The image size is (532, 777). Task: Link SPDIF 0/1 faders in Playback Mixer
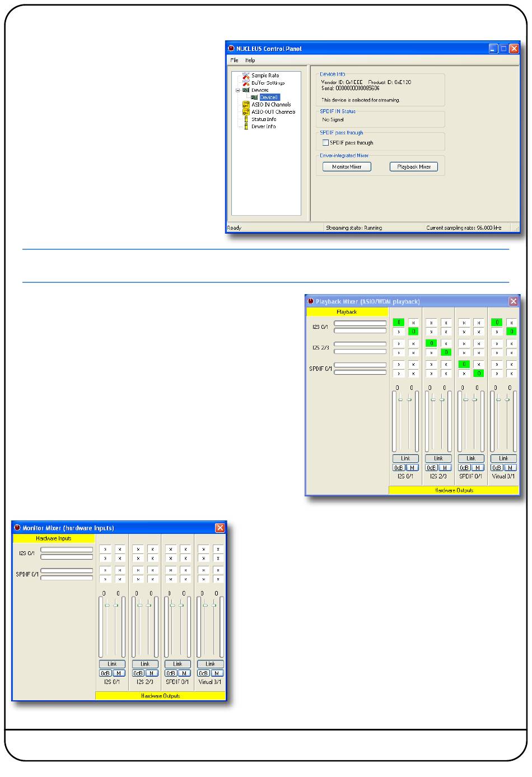[471, 458]
